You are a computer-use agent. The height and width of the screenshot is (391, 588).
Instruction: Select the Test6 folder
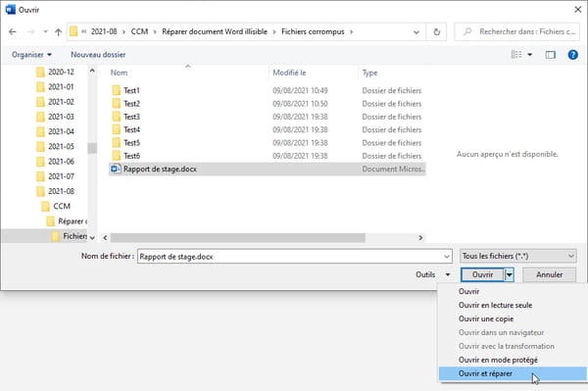pos(267,156)
